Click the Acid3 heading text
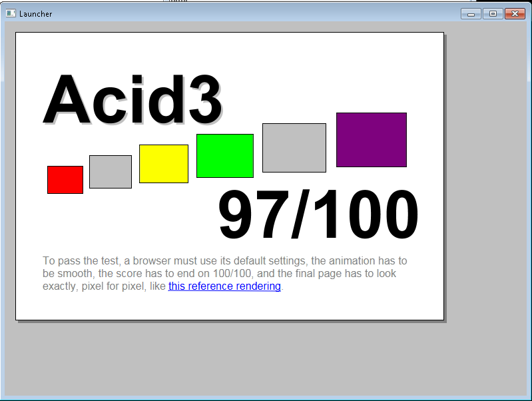 click(132, 100)
